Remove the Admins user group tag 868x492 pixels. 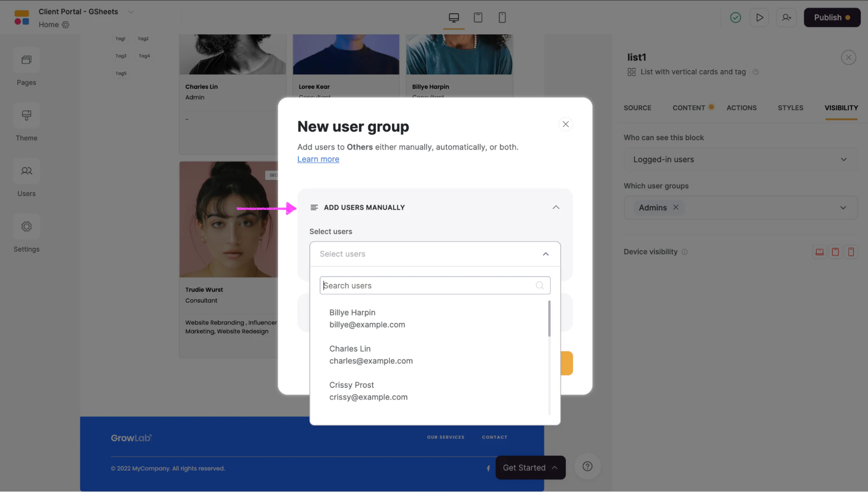[676, 207]
